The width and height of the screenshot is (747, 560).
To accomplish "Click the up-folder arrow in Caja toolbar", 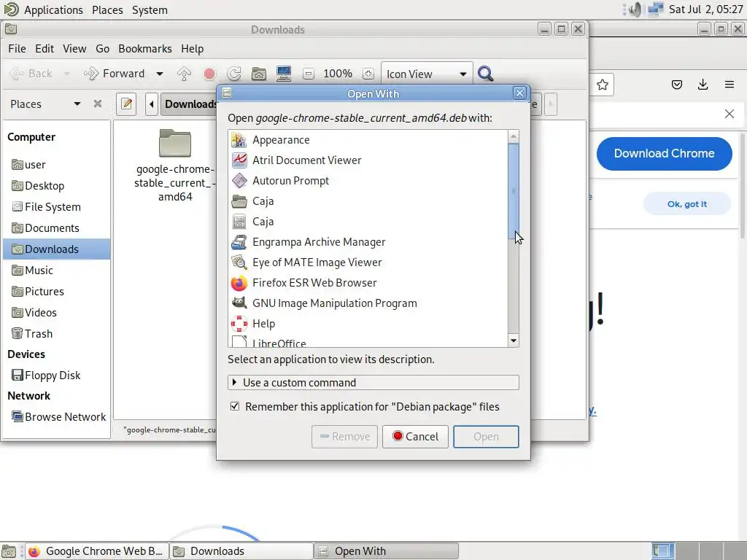I will [x=184, y=74].
